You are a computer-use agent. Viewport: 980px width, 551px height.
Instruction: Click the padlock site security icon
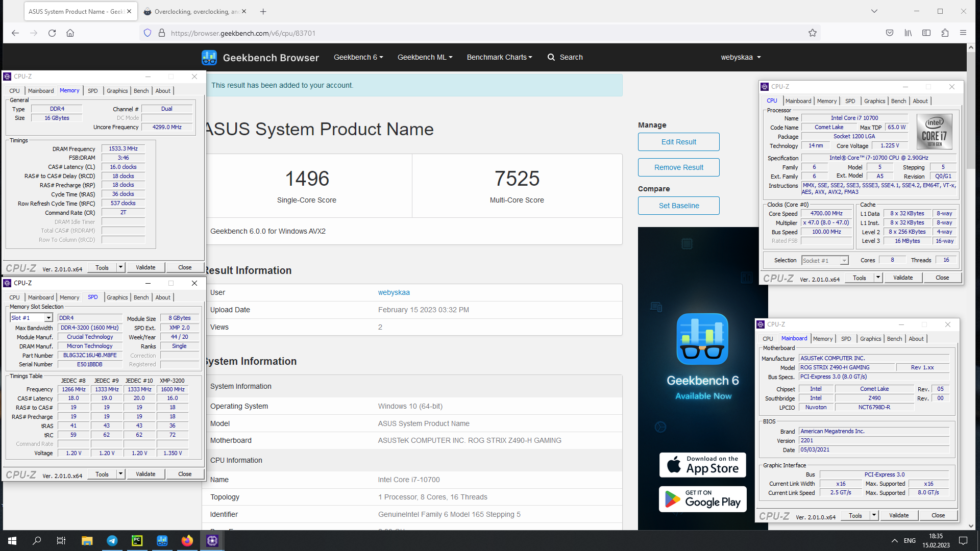[x=162, y=33]
